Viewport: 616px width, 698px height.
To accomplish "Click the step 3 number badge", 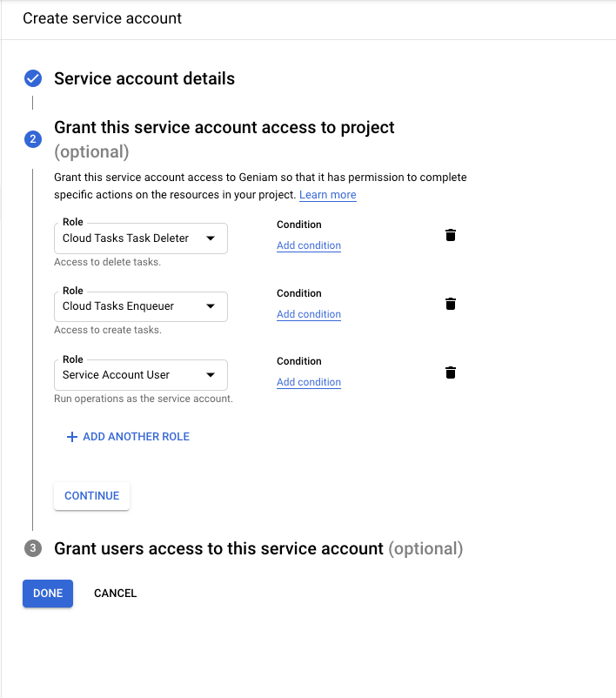I will point(33,548).
